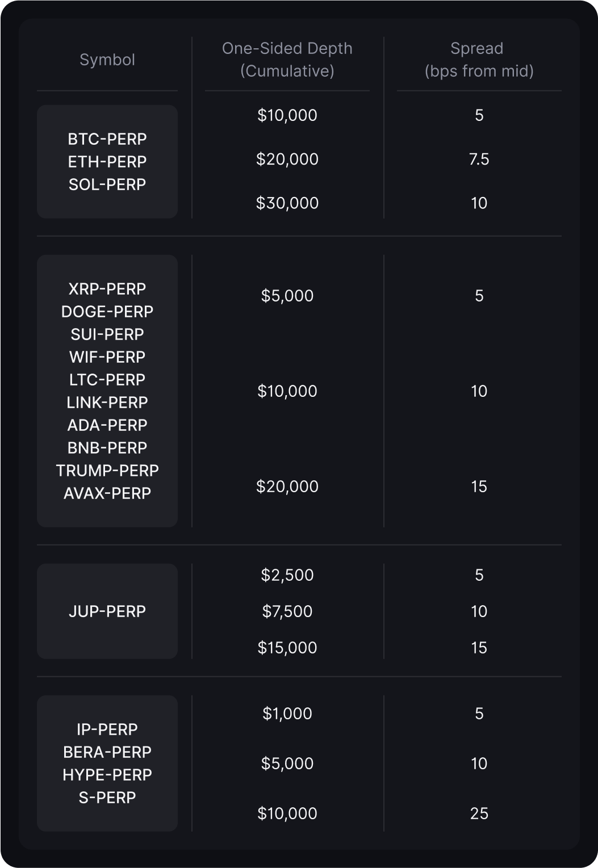Viewport: 598px width, 868px height.
Task: Click the Spread (bps from mid) header
Action: [479, 60]
